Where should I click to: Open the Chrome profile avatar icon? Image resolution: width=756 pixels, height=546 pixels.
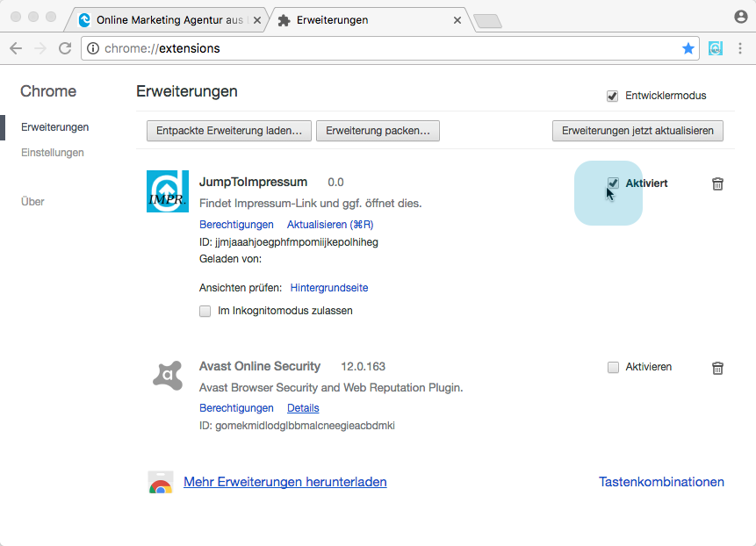[741, 17]
